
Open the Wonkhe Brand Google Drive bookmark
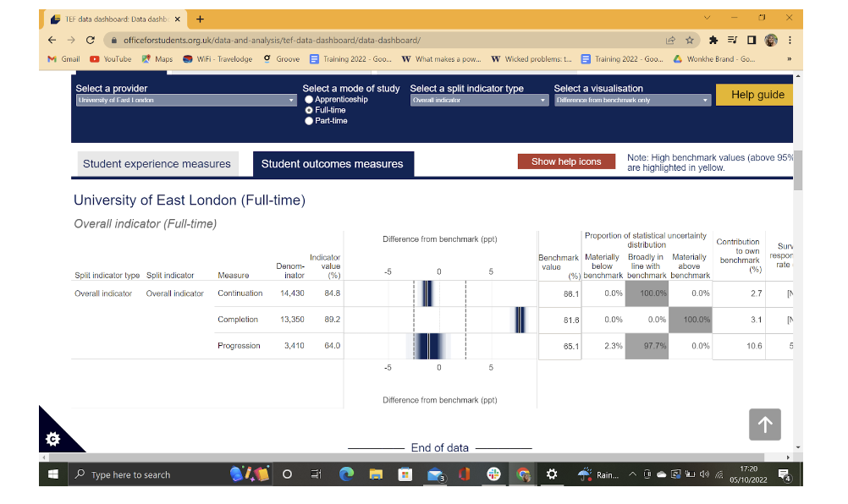[x=714, y=59]
